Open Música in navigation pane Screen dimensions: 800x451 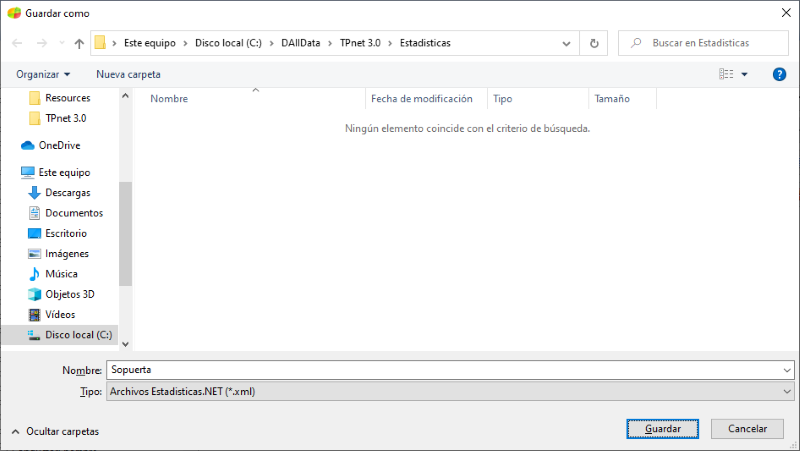(x=60, y=274)
